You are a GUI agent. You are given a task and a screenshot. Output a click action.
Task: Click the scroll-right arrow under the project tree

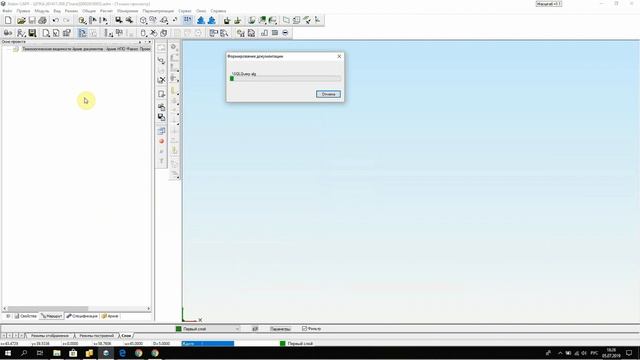(x=149, y=309)
